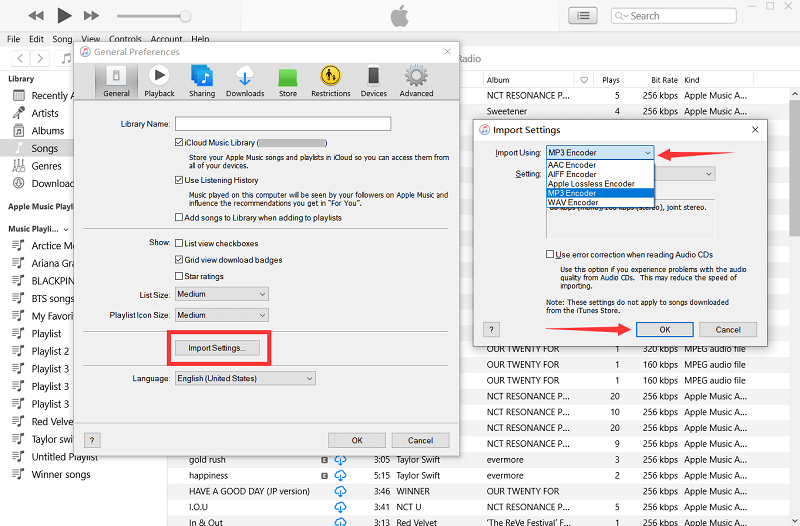Toggle the iCloud Music Library checkbox

[x=179, y=142]
